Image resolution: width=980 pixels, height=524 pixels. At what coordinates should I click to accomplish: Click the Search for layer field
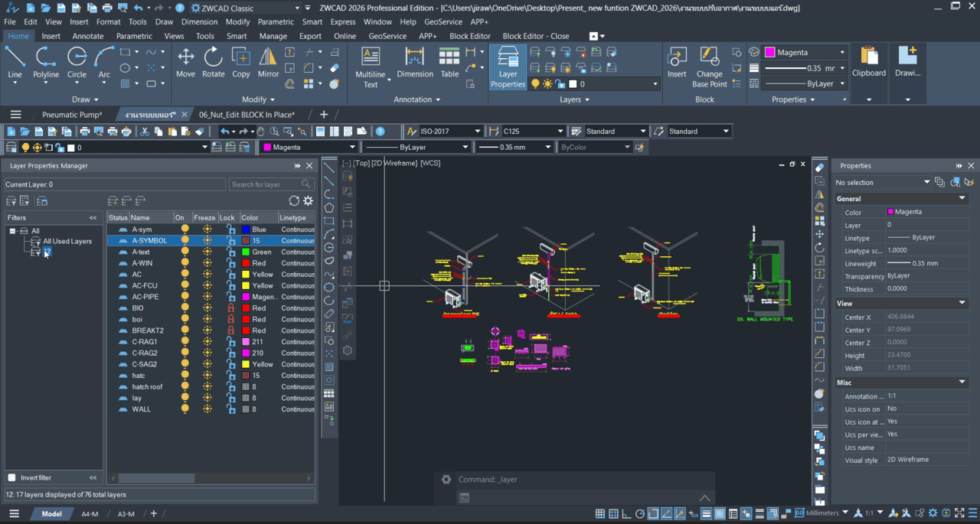click(x=265, y=184)
